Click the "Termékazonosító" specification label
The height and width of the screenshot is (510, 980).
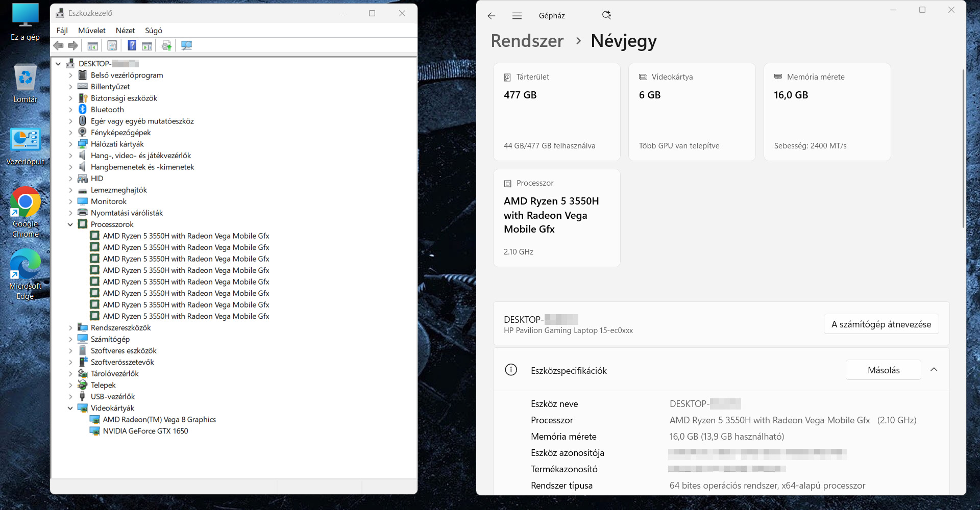564,469
